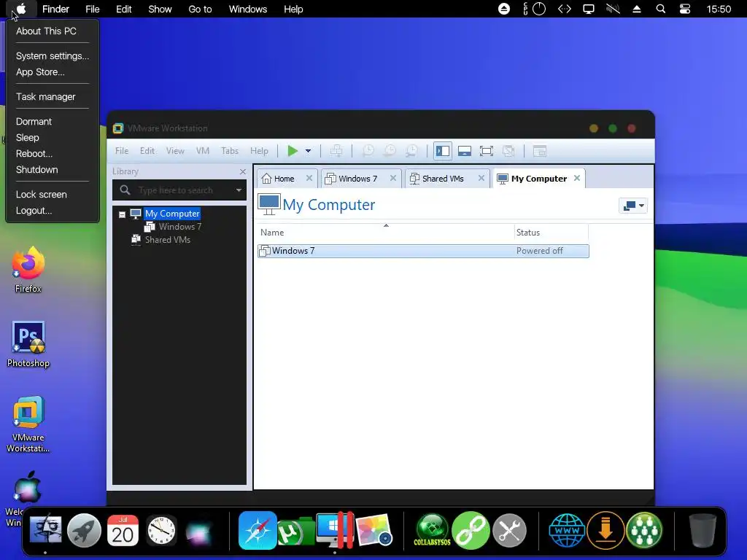Click the take snapshot clock icon

pyautogui.click(x=368, y=151)
